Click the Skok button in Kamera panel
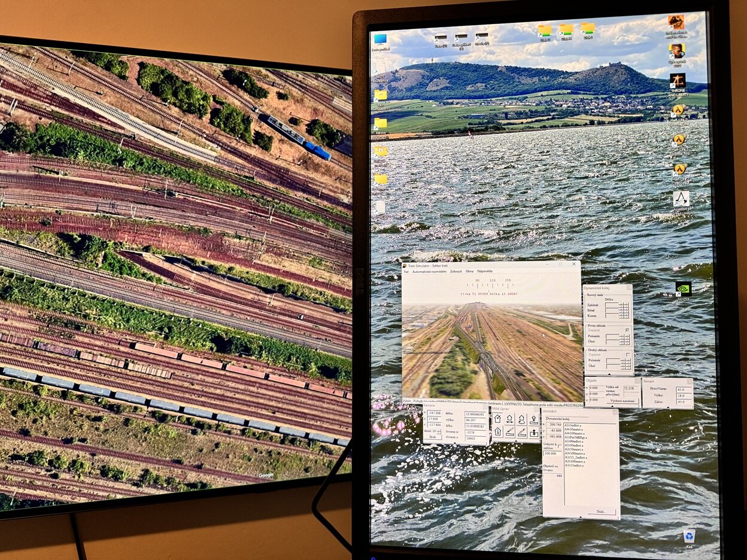 433,437
